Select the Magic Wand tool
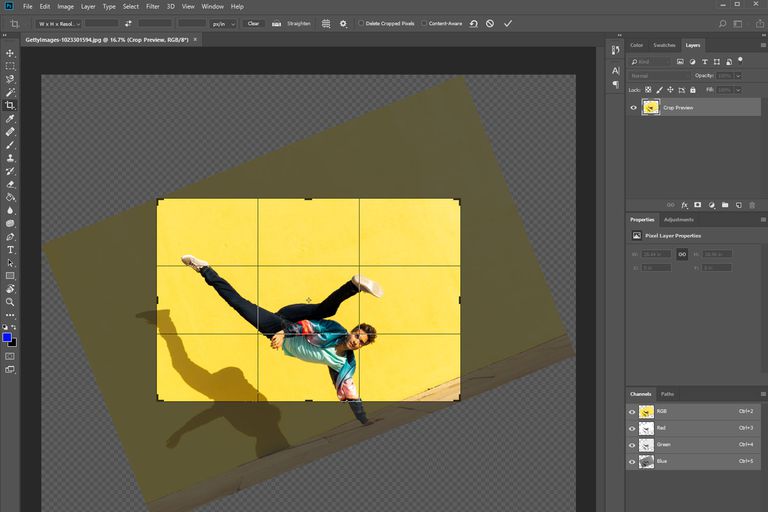The image size is (768, 512). point(10,92)
